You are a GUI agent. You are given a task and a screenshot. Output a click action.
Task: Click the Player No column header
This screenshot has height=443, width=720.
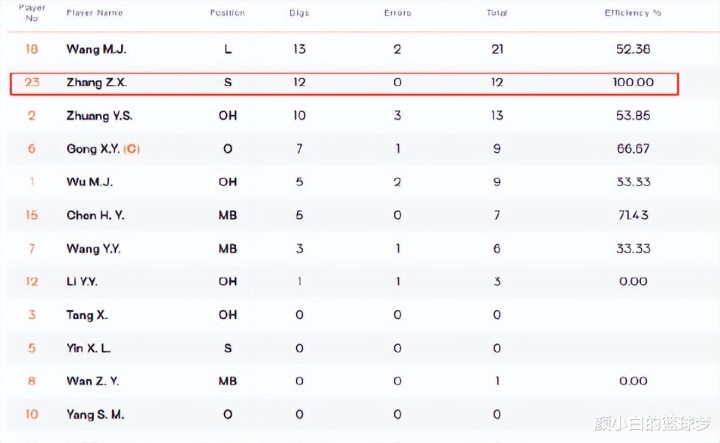[32, 13]
